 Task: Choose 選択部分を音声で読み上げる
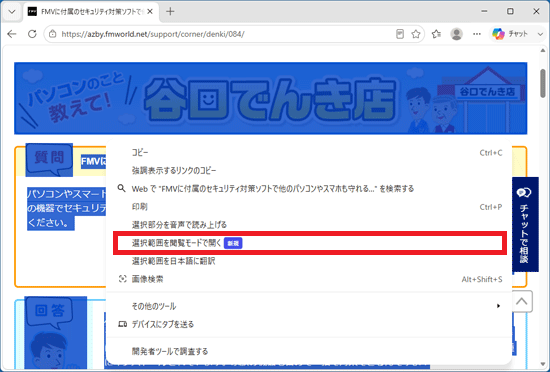[310, 225]
